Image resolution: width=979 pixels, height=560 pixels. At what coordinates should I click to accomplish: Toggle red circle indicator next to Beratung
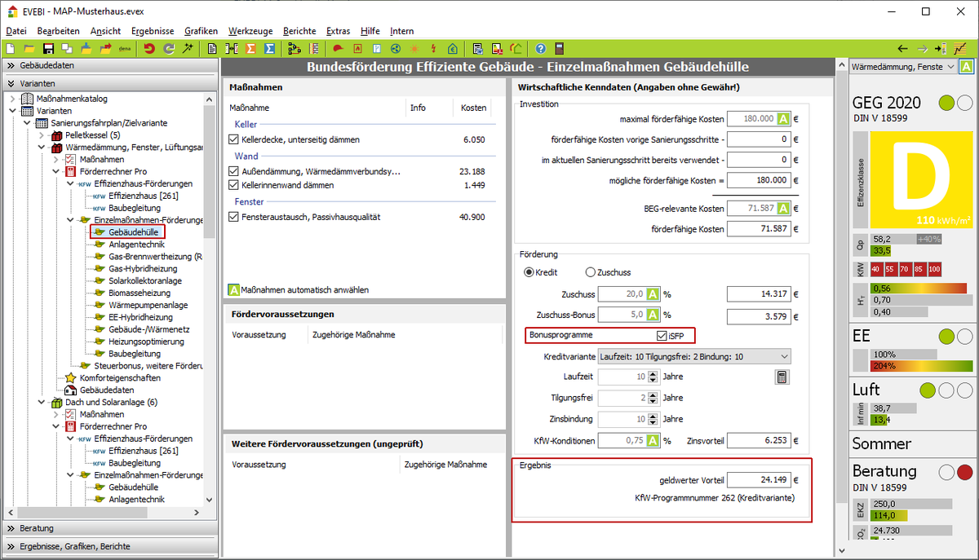click(964, 472)
